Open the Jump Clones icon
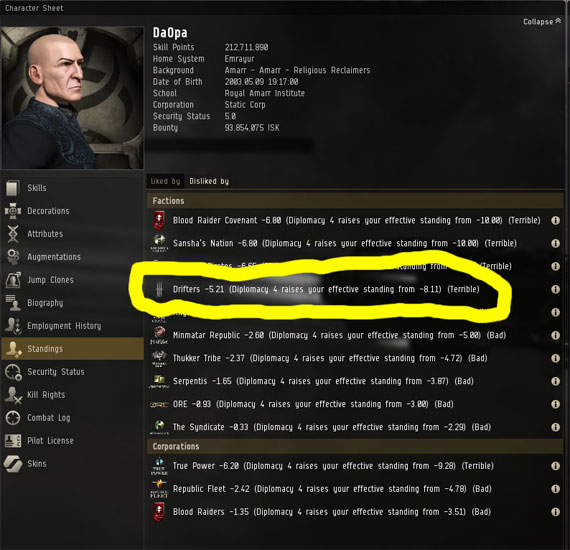Image resolution: width=570 pixels, height=550 pixels. point(13,280)
